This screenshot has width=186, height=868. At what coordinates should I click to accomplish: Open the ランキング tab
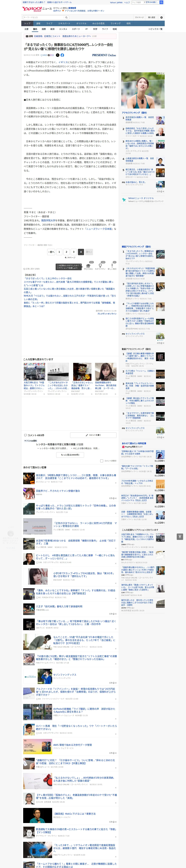(x=115, y=23)
